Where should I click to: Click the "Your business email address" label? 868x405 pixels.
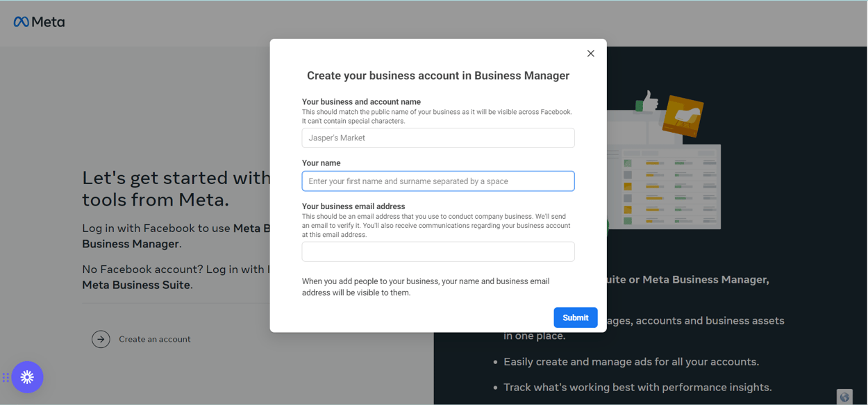tap(353, 206)
